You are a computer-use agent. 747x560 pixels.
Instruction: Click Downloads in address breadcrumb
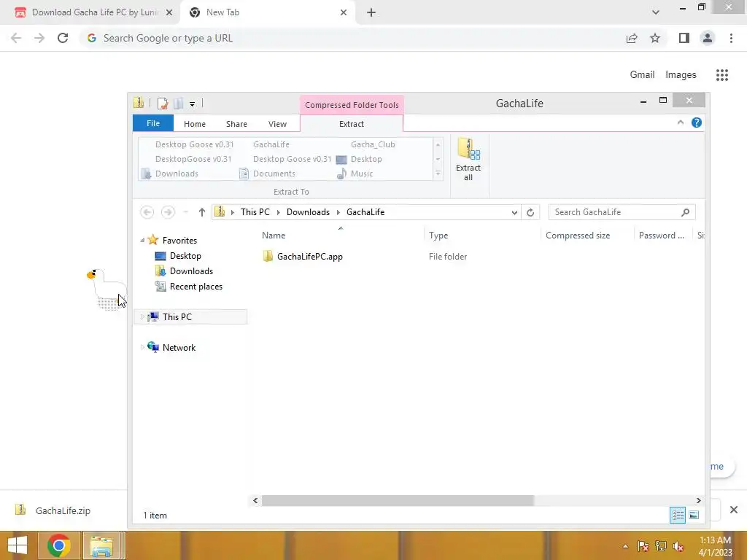(x=308, y=212)
